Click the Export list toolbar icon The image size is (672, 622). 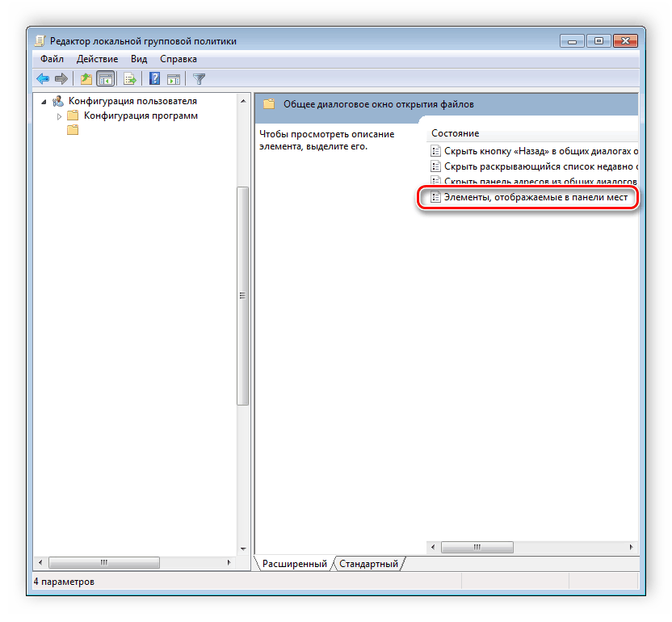tap(129, 78)
